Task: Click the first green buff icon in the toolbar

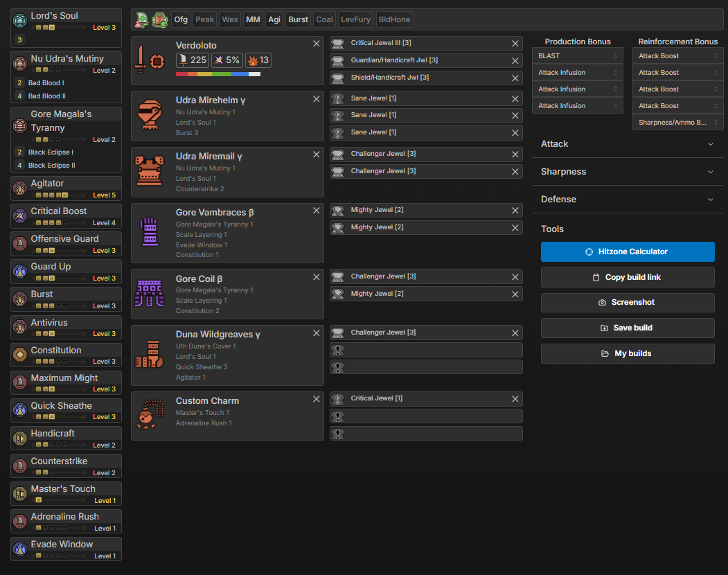Action: (x=141, y=19)
